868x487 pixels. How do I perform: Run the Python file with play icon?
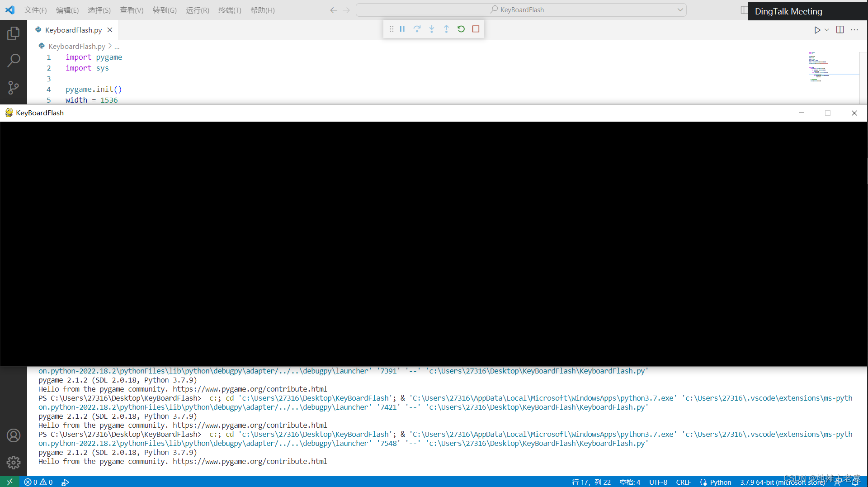tap(817, 30)
